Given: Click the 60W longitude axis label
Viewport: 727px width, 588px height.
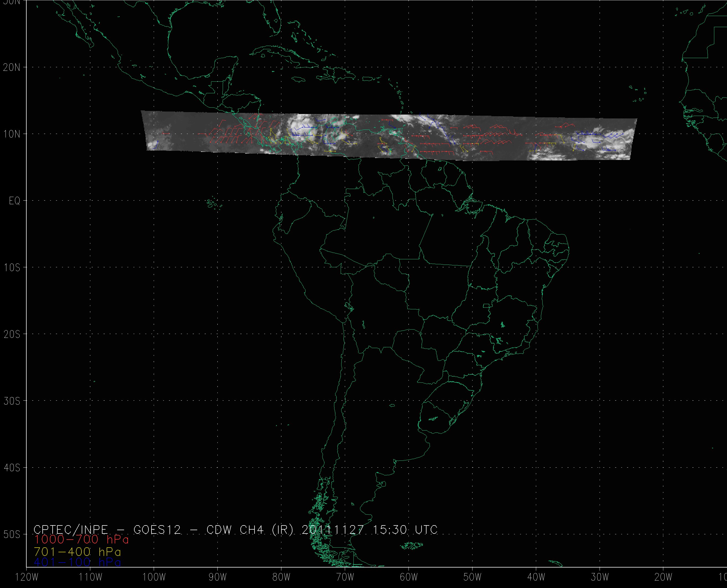Looking at the screenshot, I should point(409,578).
